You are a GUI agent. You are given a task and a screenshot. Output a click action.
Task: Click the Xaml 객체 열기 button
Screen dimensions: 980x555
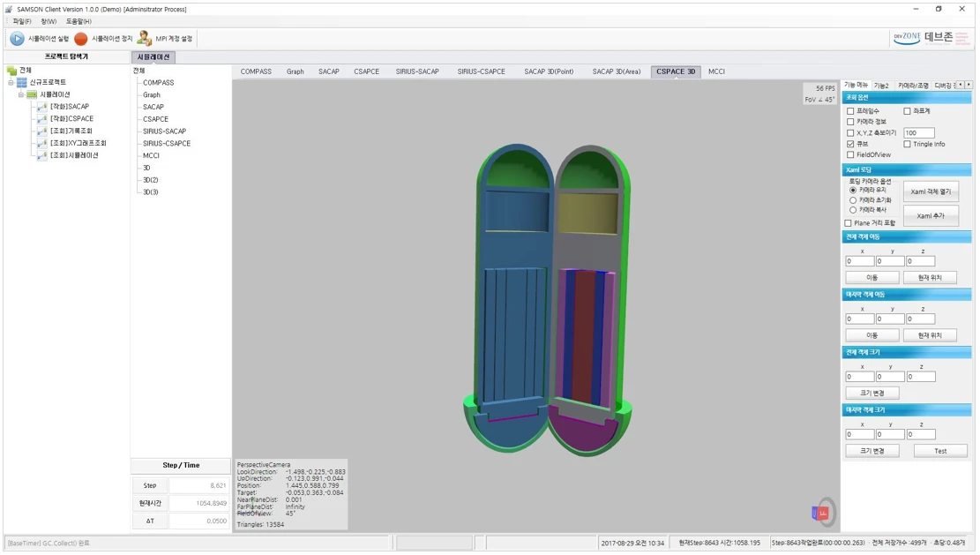tap(931, 191)
